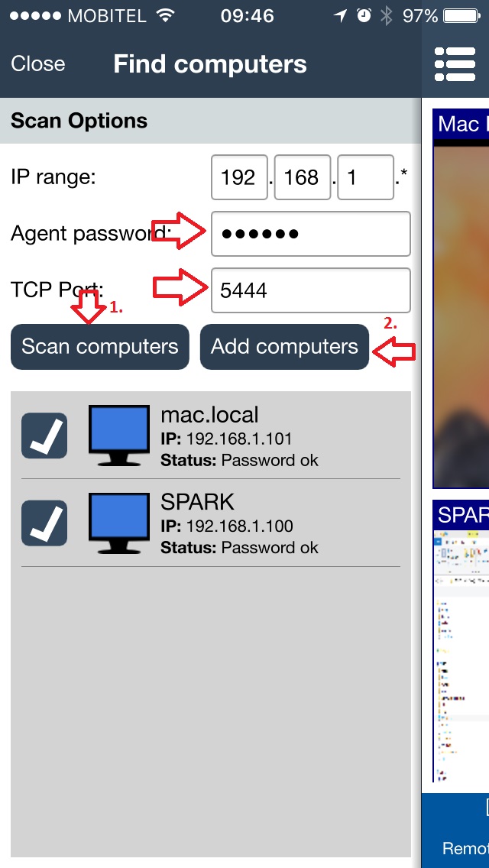Click the SPARK monitor icon
489x868 pixels.
tap(119, 523)
